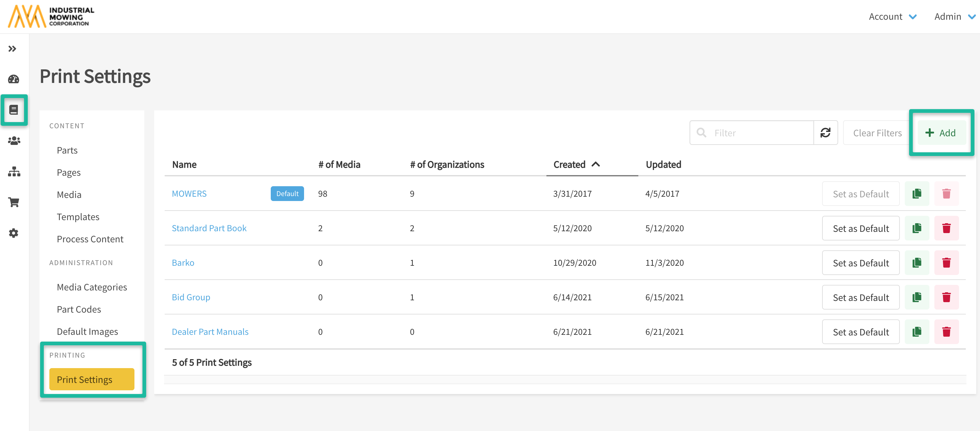Expand the sidebar with double chevron icon
980x431 pixels.
pyautogui.click(x=12, y=49)
